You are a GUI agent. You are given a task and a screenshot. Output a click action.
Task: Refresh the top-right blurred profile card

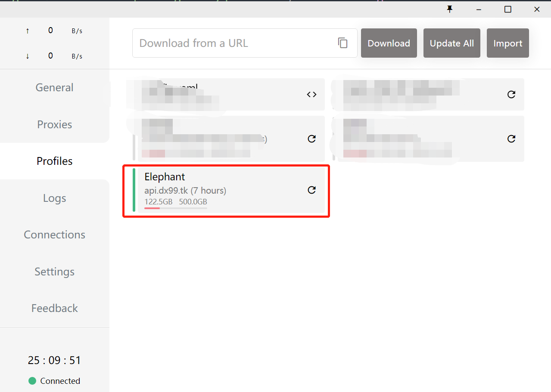pyautogui.click(x=511, y=95)
